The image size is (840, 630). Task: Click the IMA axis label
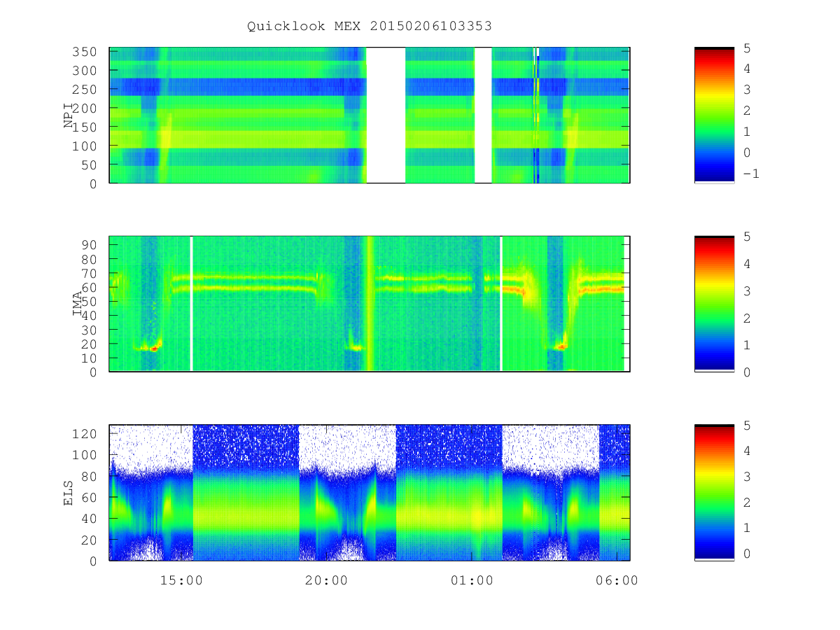[76, 304]
